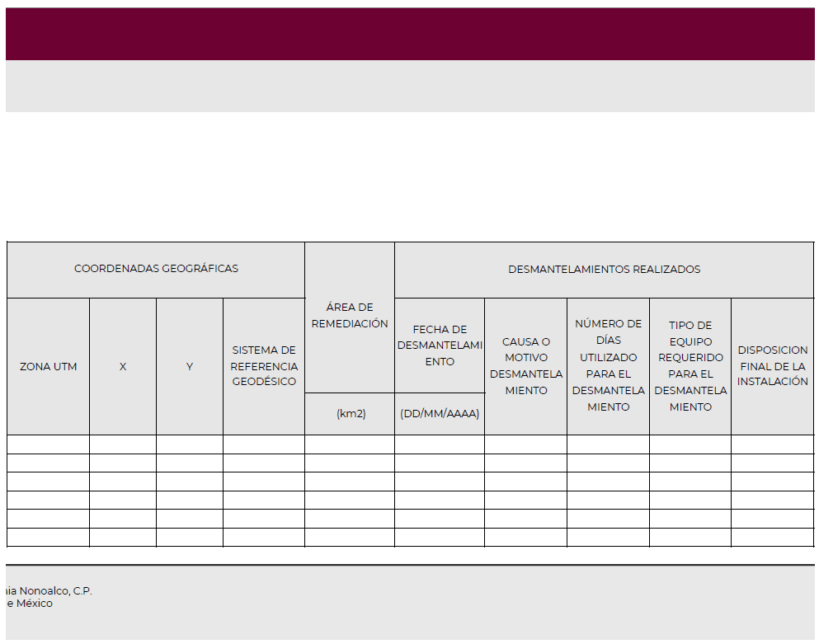Click the maroon banner at the top
This screenshot has width=819, height=644.
coord(410,34)
